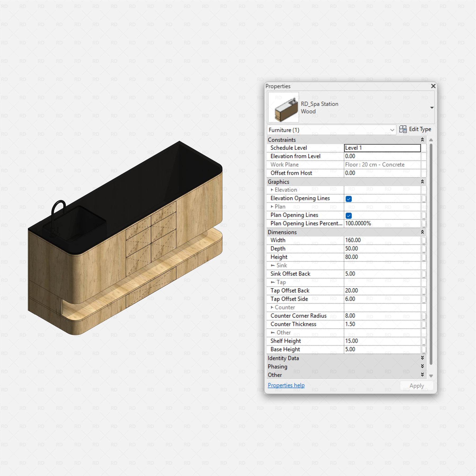Click the RD_Spa Station type preview thumbnail
This screenshot has width=476, height=476.
283,107
